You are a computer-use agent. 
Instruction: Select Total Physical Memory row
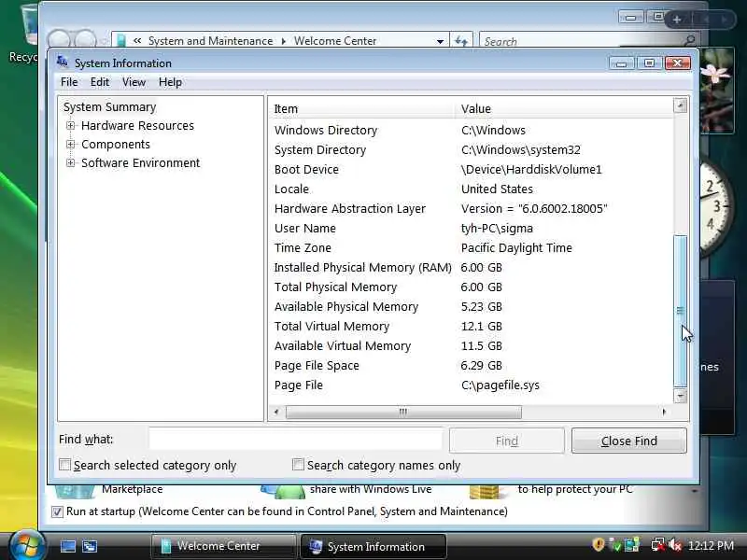point(471,287)
